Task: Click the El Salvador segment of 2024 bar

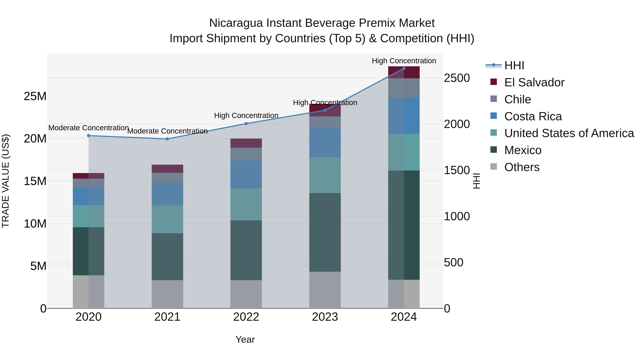Action: (x=404, y=72)
